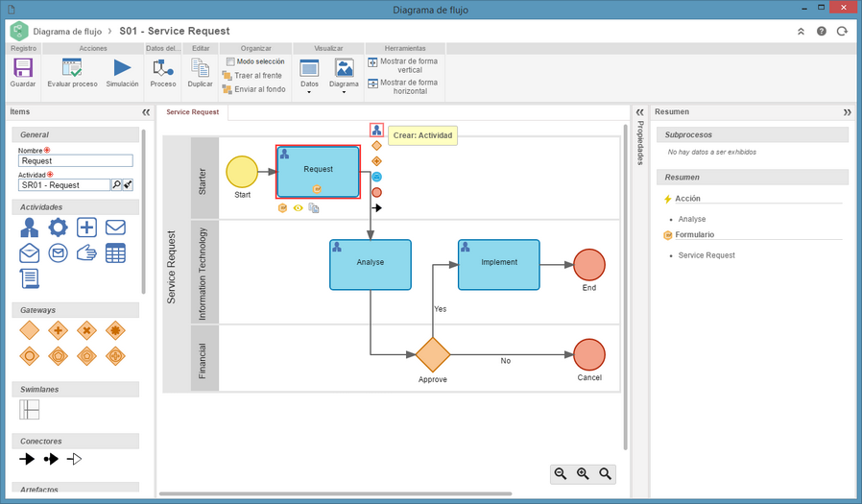
Task: Select Mostrar de forma vertical
Action: 403,65
